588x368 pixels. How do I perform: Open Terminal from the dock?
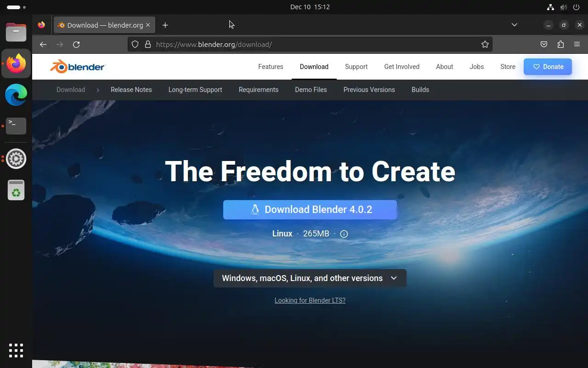pyautogui.click(x=16, y=126)
